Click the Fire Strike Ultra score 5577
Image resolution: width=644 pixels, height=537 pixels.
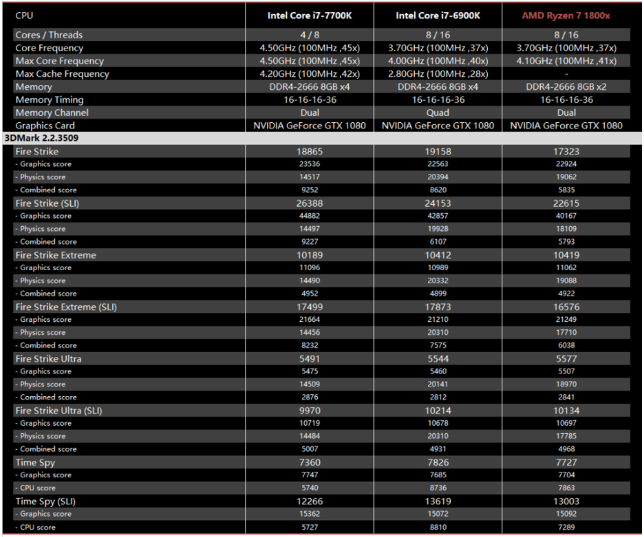[566, 359]
